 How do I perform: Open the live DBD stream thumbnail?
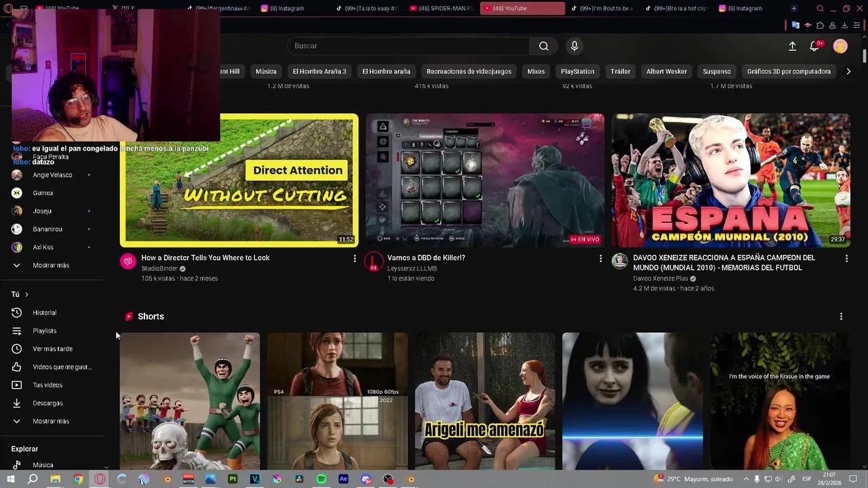coord(485,180)
